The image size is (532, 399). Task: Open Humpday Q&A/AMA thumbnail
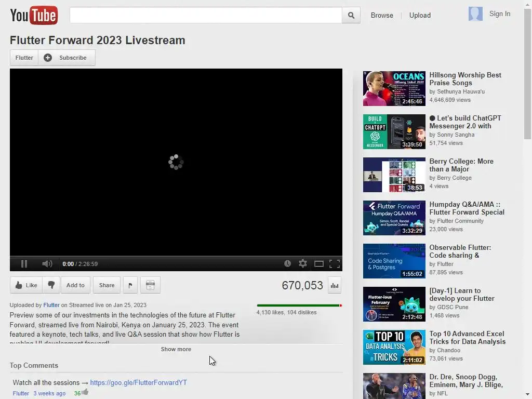[394, 218]
